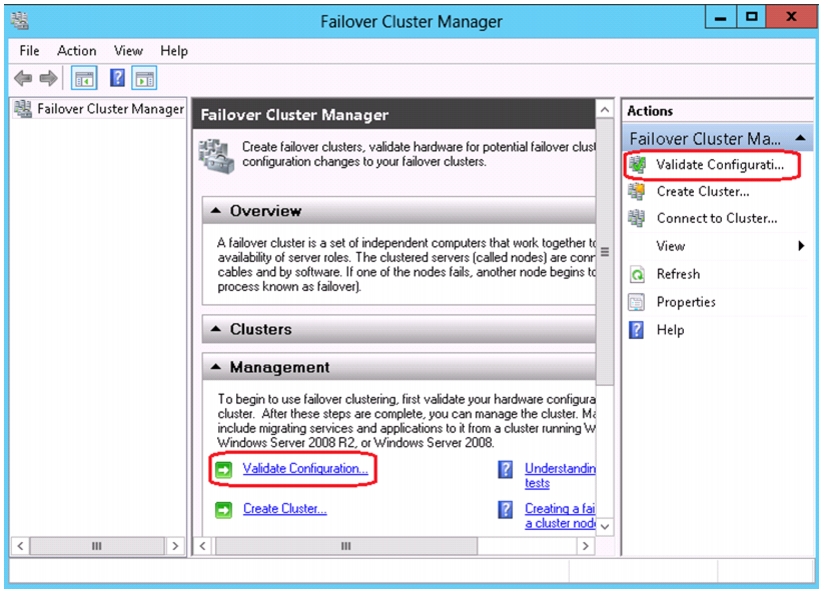
Task: Open the Understanding tests help link
Action: coord(560,475)
